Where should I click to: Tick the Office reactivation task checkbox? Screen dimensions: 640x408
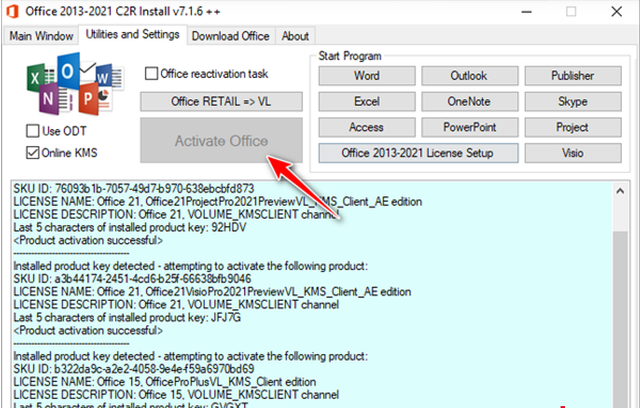tap(152, 74)
